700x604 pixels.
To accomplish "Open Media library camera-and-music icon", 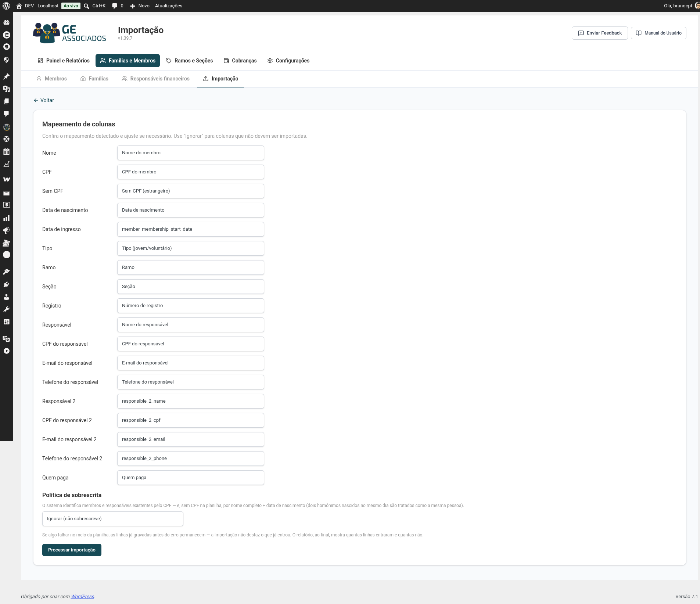I will point(6,89).
